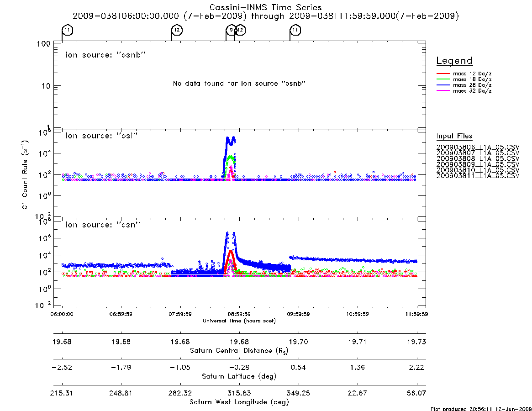
Task: Select marker 11 above the 06:00:00 start time
Action: coord(68,30)
